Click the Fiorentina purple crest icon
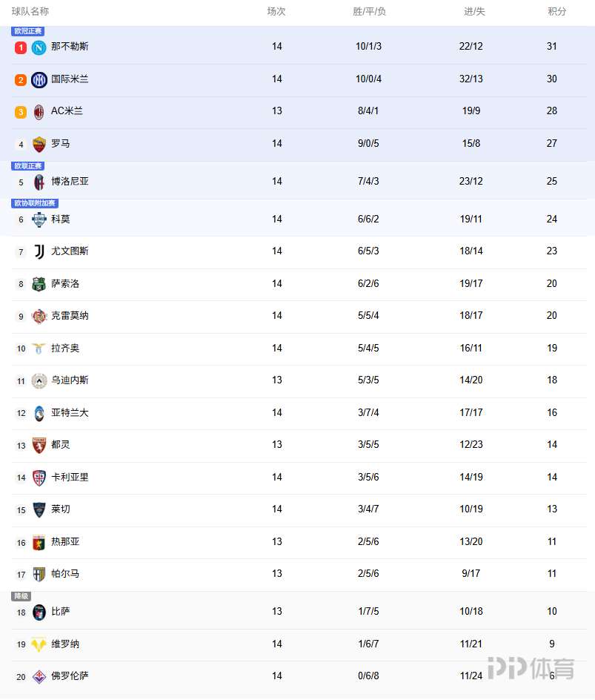Screen dimensions: 595x700 tap(39, 676)
